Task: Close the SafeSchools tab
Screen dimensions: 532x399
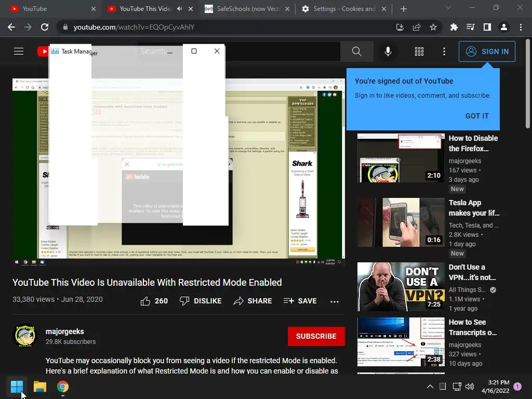Action: click(287, 9)
